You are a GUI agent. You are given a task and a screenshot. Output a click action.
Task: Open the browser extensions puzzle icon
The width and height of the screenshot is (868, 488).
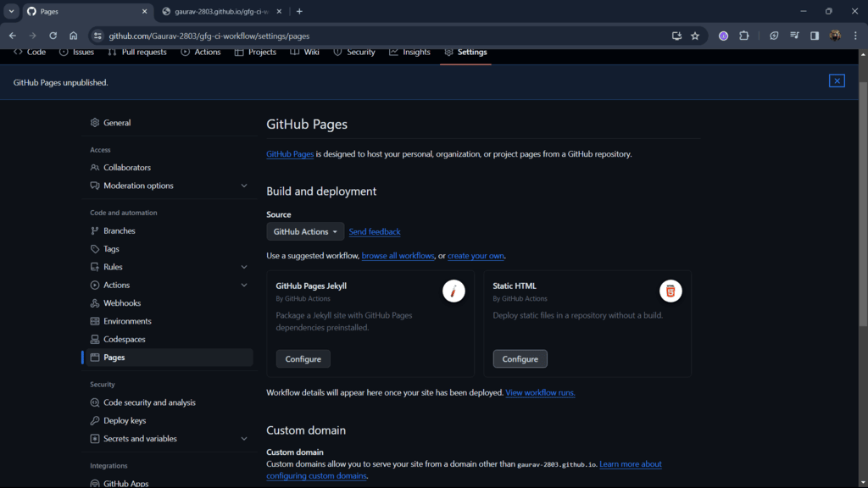(744, 36)
